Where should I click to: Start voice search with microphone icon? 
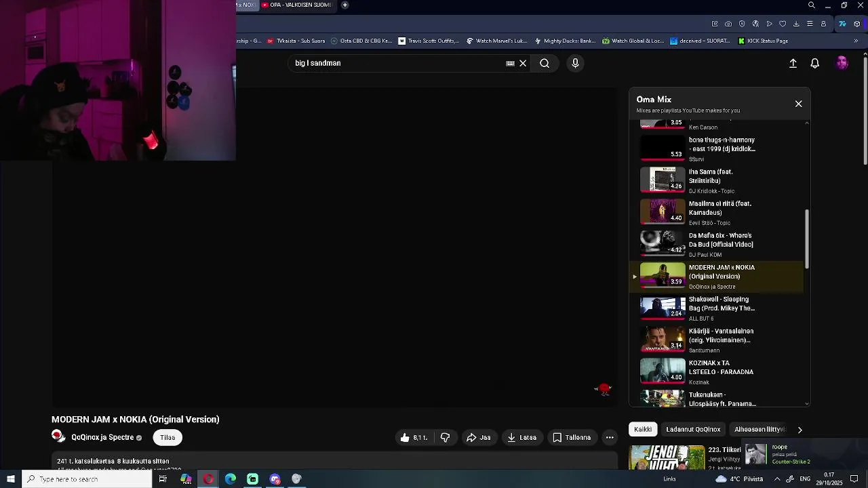[x=575, y=63]
